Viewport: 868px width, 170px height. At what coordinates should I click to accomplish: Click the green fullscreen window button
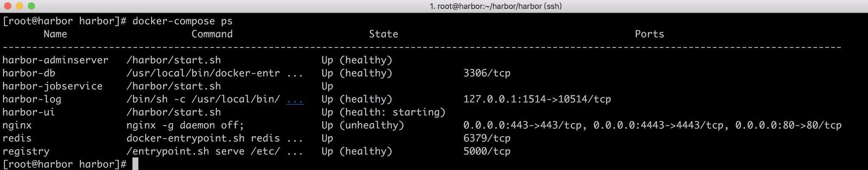coord(31,6)
